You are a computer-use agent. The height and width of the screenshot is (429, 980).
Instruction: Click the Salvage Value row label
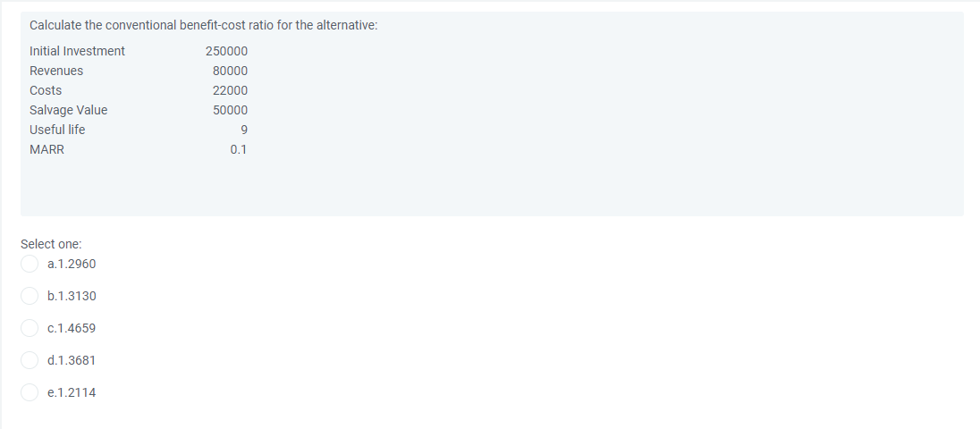pos(69,110)
